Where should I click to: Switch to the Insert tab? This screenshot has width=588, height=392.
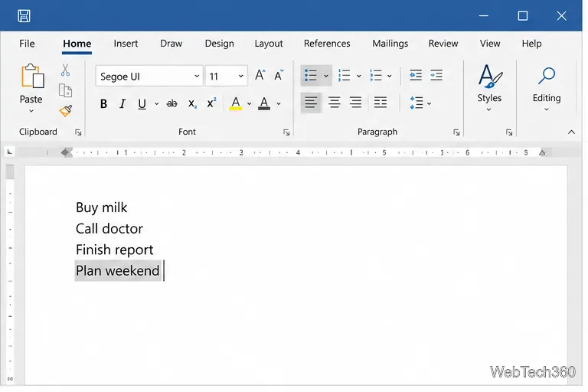[126, 44]
